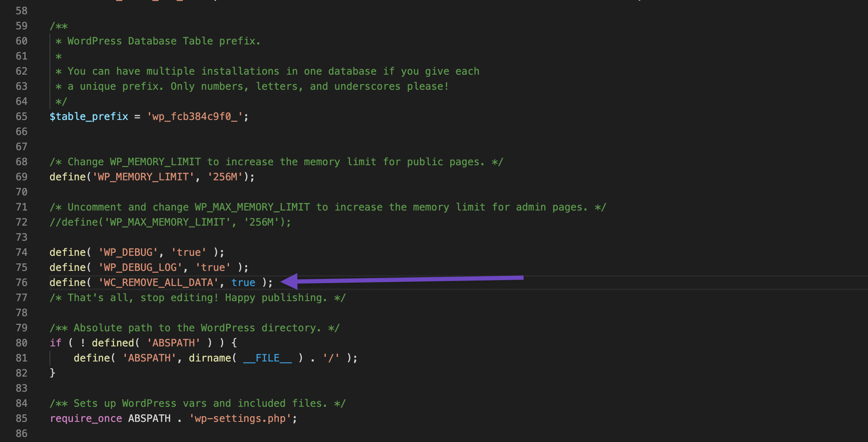Click line number 72 in gutter
This screenshot has height=442, width=868.
(x=21, y=222)
